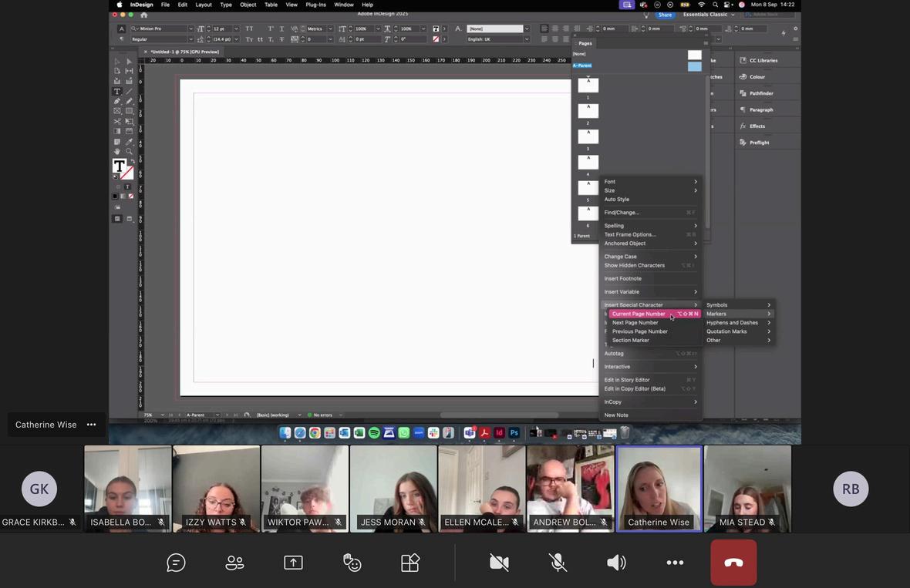Select the Gradient Swatch tool

tap(117, 131)
